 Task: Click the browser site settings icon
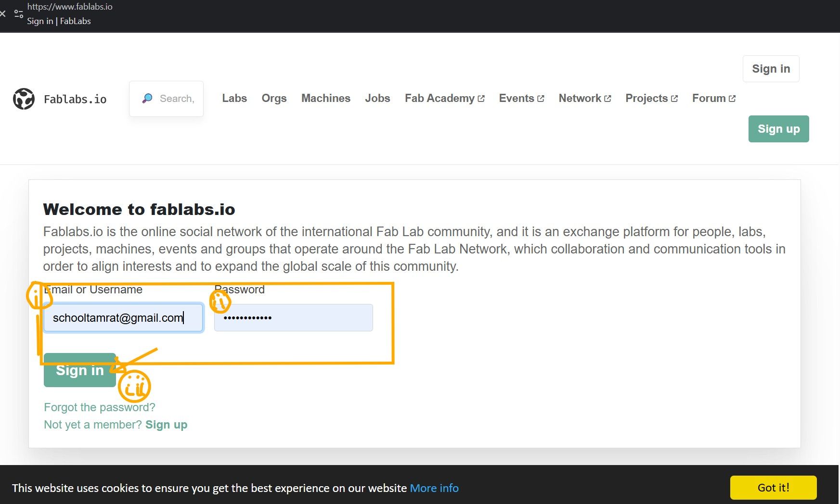tap(19, 14)
